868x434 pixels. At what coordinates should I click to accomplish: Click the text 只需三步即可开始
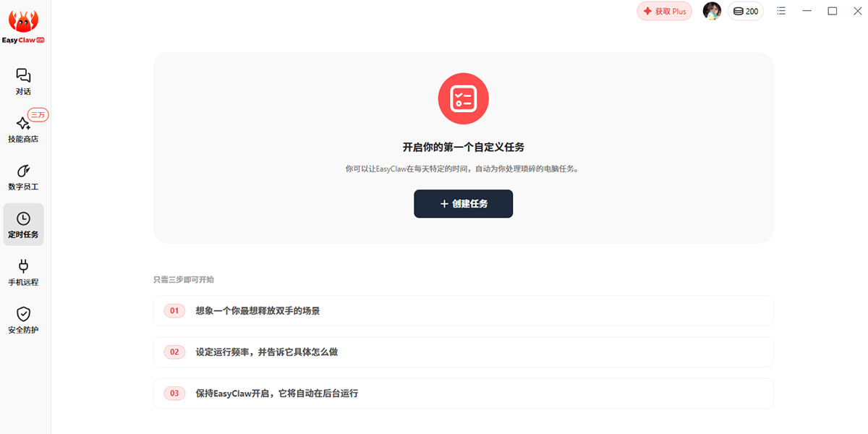(x=184, y=279)
